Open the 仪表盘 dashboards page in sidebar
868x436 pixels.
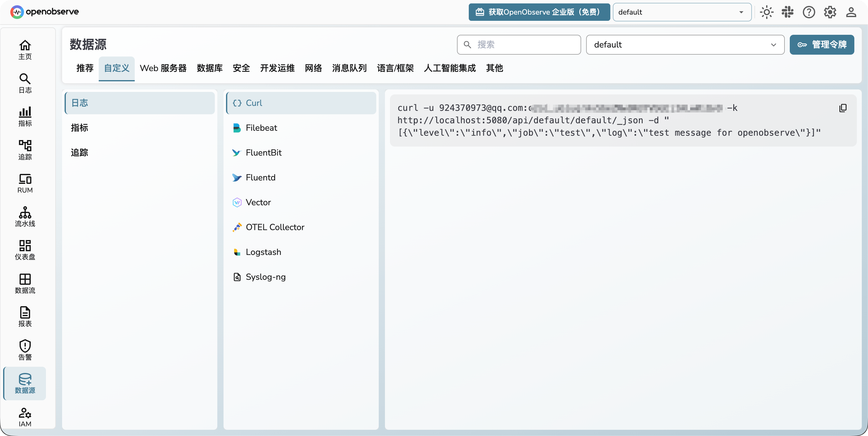(25, 250)
